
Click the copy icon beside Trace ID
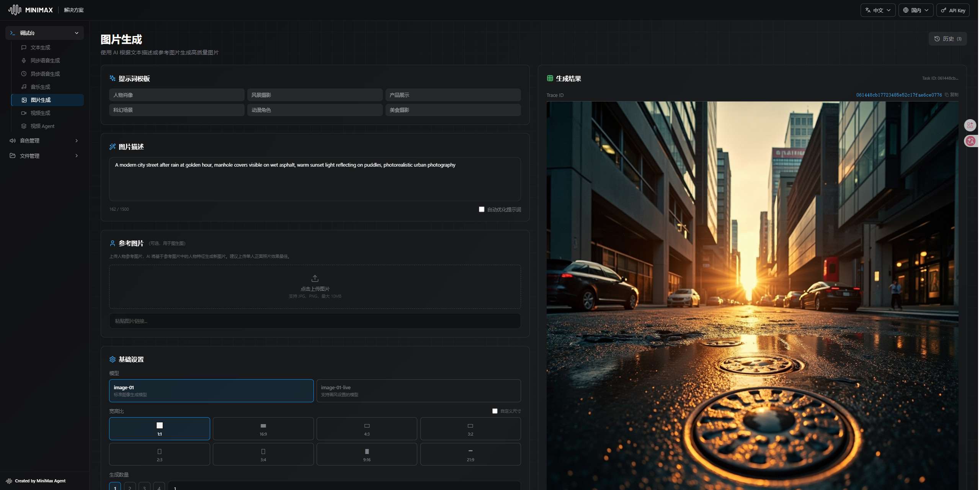click(x=947, y=95)
